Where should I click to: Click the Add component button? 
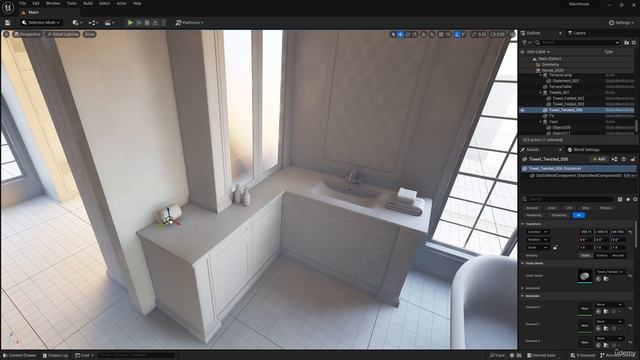tap(599, 159)
